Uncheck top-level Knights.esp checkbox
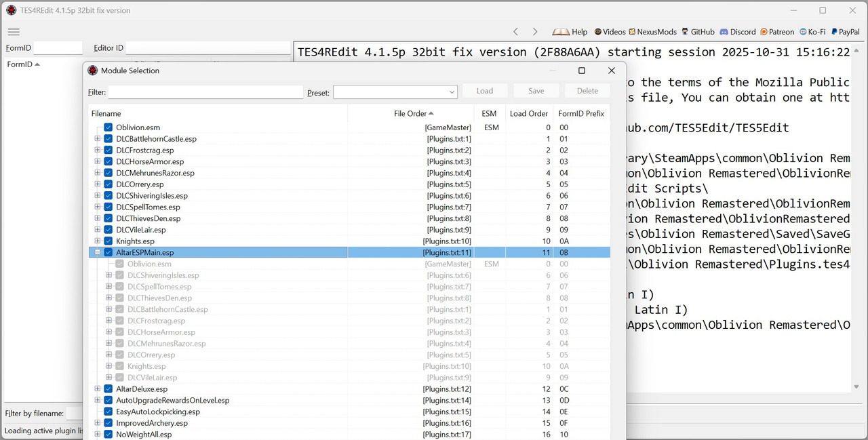Screen dimensions: 868x440 [x=108, y=241]
